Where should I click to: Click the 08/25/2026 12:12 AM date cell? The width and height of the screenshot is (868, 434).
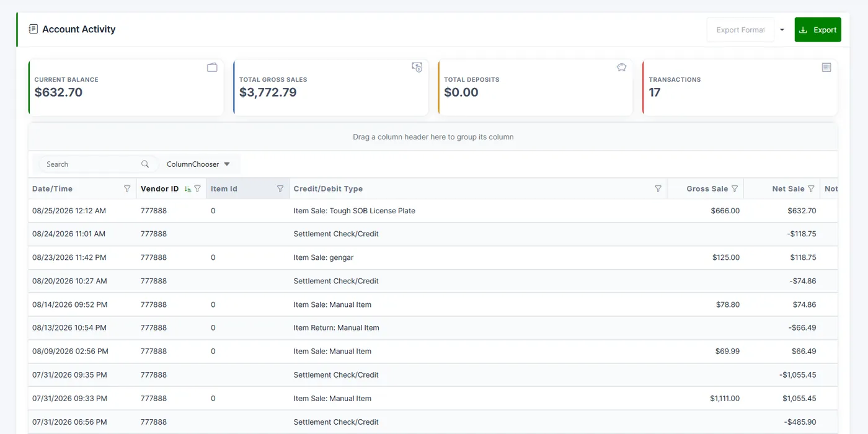[x=82, y=211]
